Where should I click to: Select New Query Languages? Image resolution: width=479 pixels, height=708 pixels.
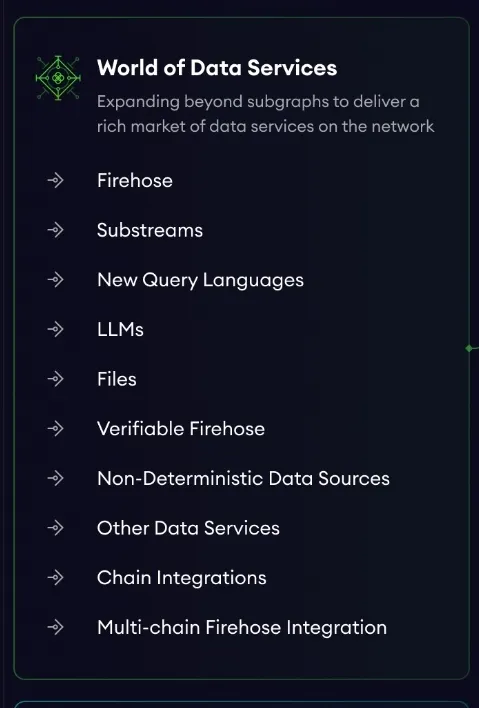coord(200,280)
